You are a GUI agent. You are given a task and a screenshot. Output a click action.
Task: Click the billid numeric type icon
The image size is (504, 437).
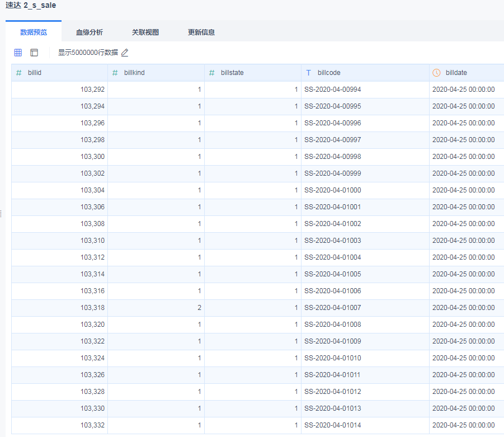(19, 73)
